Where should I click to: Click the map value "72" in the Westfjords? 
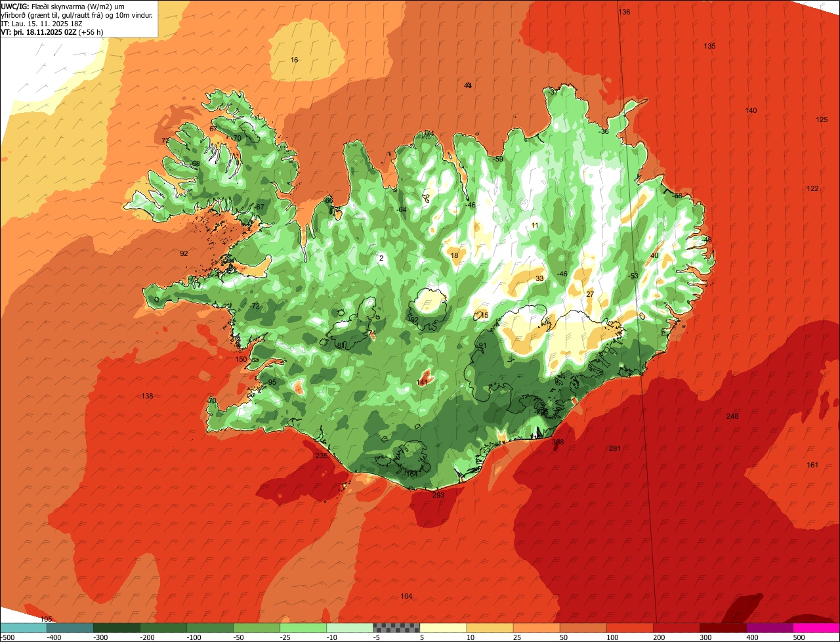(165, 140)
